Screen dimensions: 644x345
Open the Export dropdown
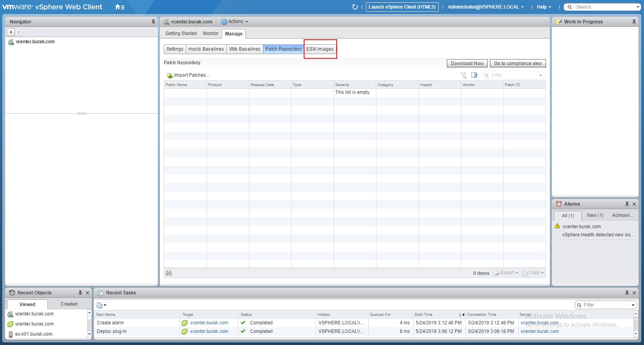[506, 273]
